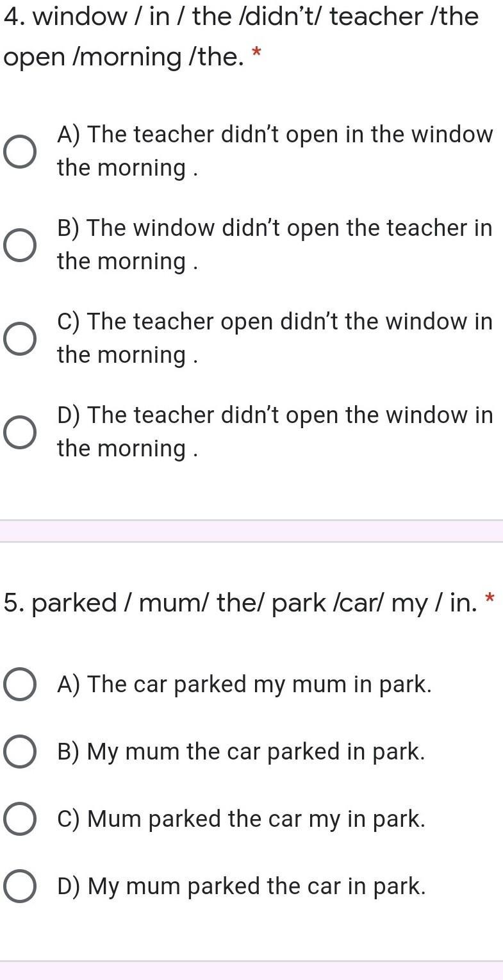This screenshot has height=980, width=503.
Task: Click answer text 'The teacher open didn't the window'
Action: (x=274, y=338)
